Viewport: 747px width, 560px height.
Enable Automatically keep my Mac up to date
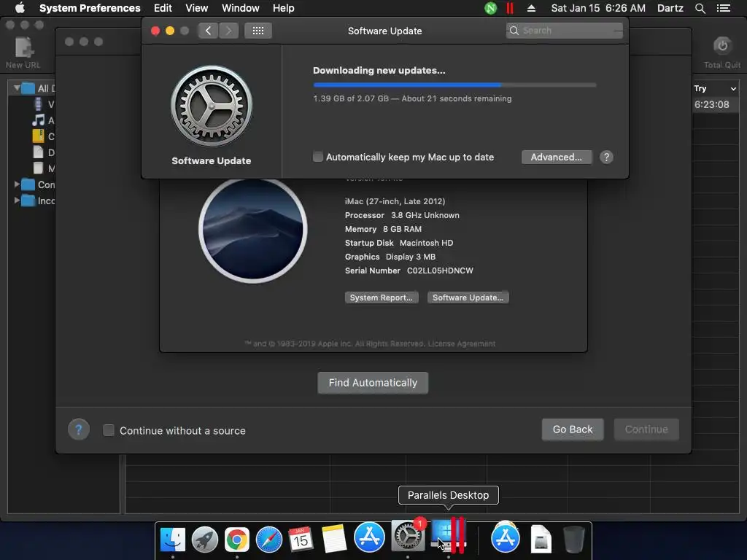(x=318, y=157)
